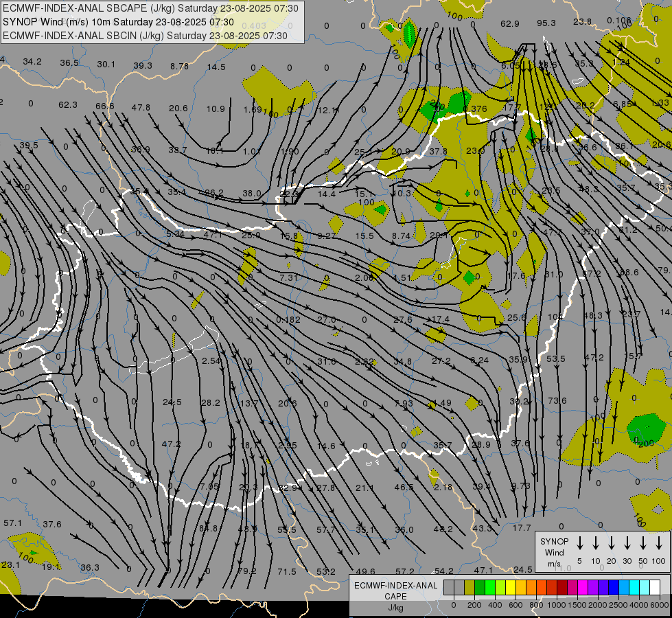Click the 'SYNOP Wind m/s' legend label

554,552
